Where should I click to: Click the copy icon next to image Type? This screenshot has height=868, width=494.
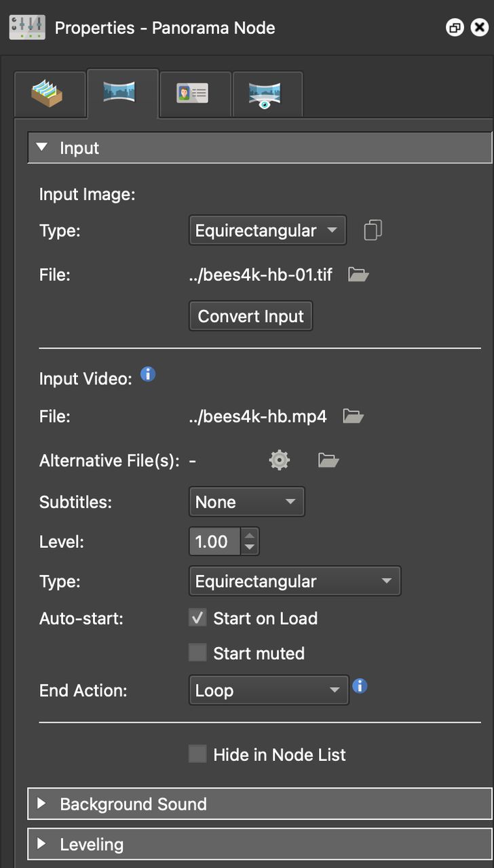[x=373, y=230]
